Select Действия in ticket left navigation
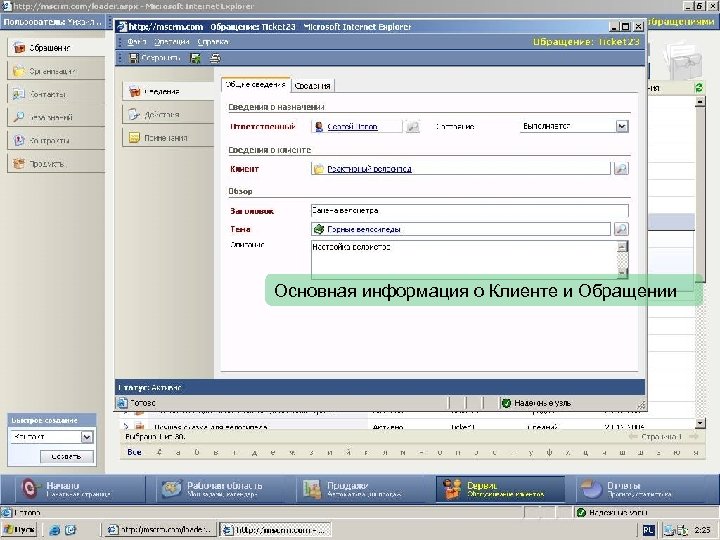720x540 pixels. pos(168,114)
